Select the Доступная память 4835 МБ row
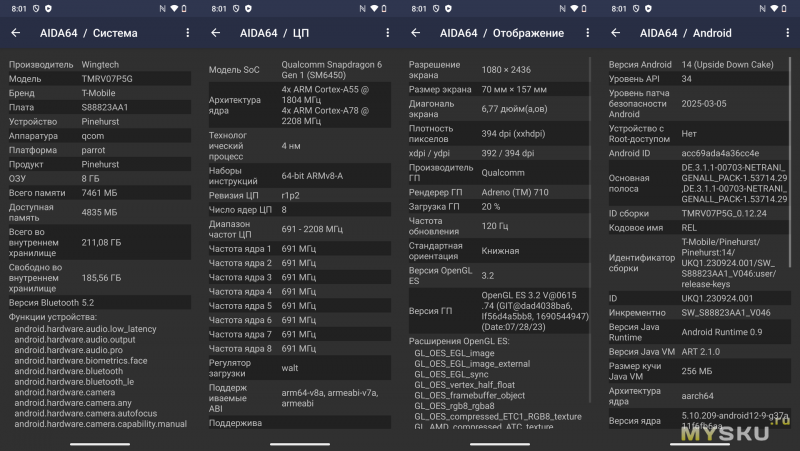800x451 pixels. click(x=99, y=212)
